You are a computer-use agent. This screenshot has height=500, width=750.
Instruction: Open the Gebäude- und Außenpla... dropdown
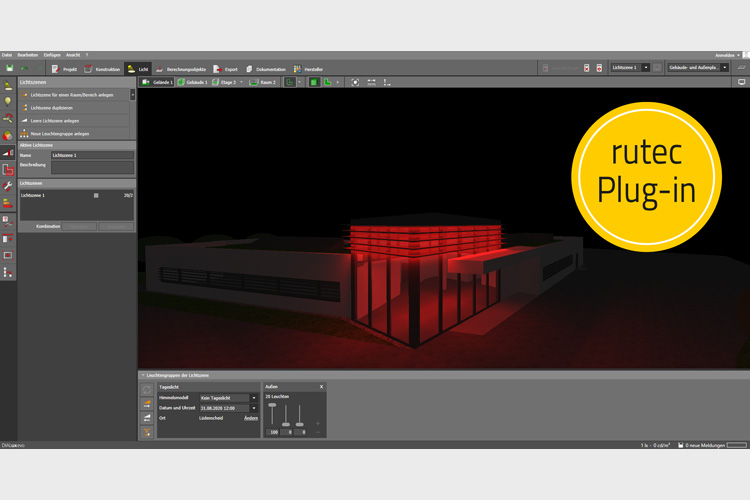point(698,68)
